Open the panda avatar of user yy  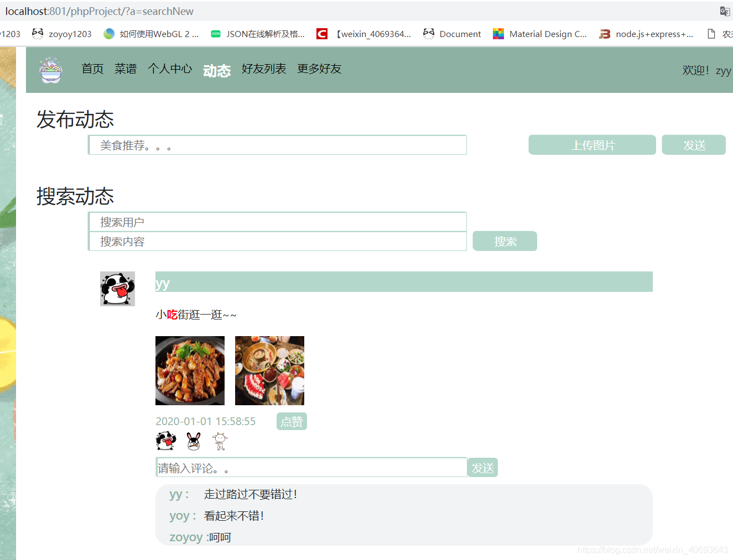click(117, 289)
